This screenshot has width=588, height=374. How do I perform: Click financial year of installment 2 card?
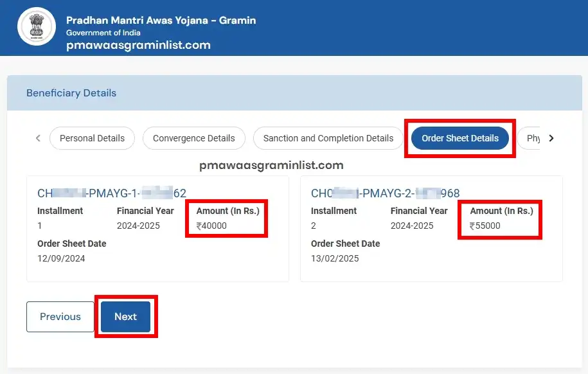[x=412, y=226]
